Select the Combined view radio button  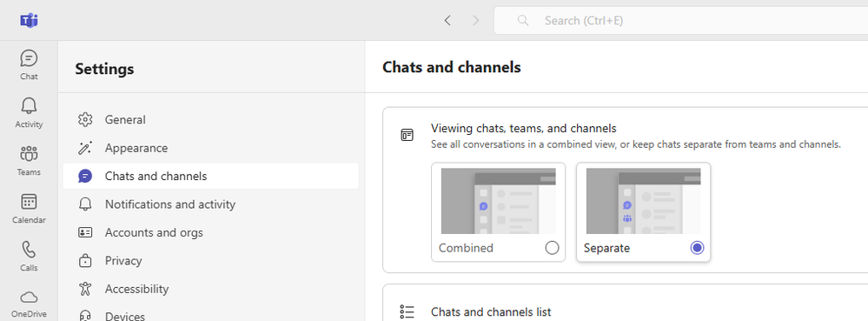pyautogui.click(x=552, y=248)
